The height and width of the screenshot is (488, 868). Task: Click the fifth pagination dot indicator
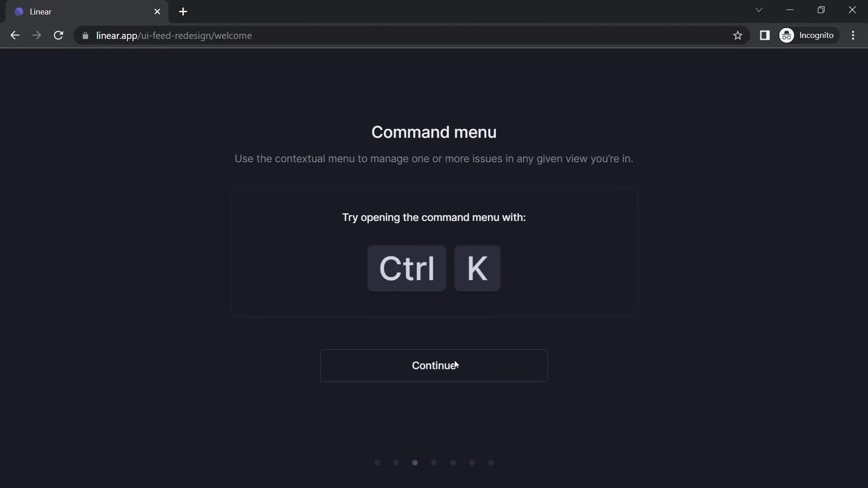click(x=453, y=462)
